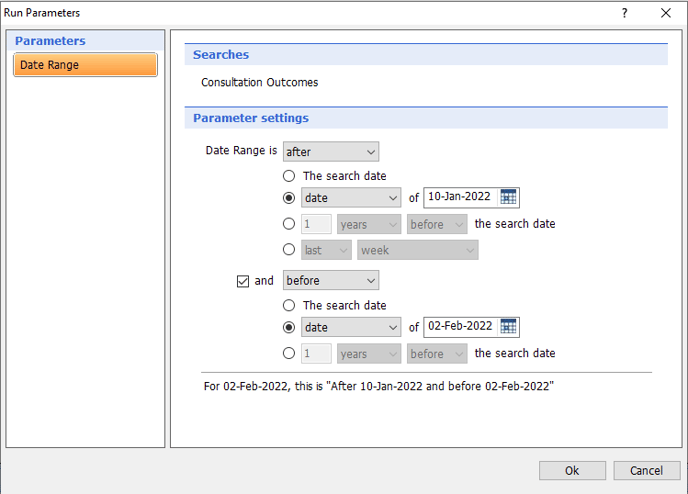This screenshot has height=494, width=688.
Task: Select Date Range in Parameters list
Action: point(85,65)
